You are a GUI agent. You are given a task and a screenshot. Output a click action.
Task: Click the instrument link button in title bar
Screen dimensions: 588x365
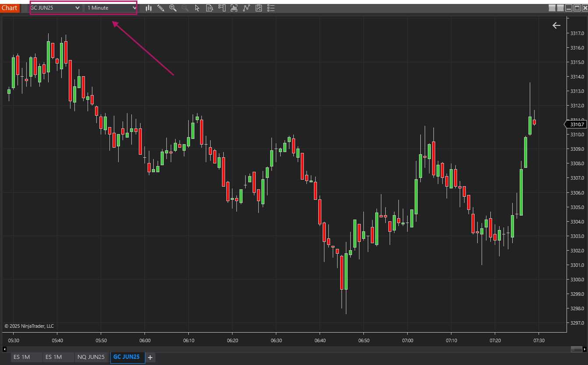click(552, 8)
